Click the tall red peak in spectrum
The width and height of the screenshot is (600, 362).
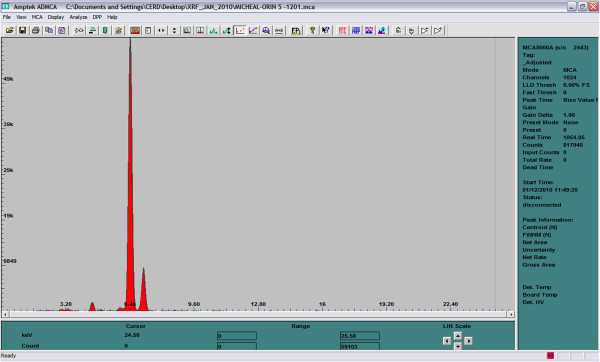(130, 191)
